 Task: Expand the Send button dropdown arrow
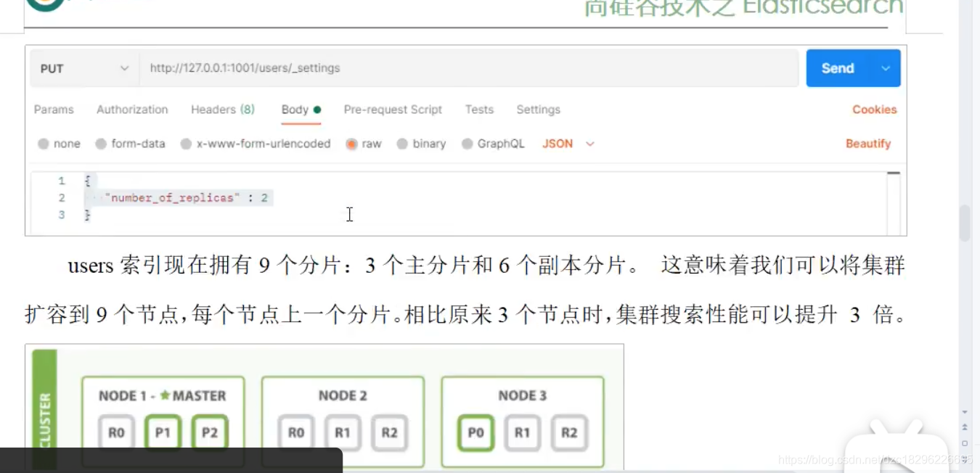[886, 68]
